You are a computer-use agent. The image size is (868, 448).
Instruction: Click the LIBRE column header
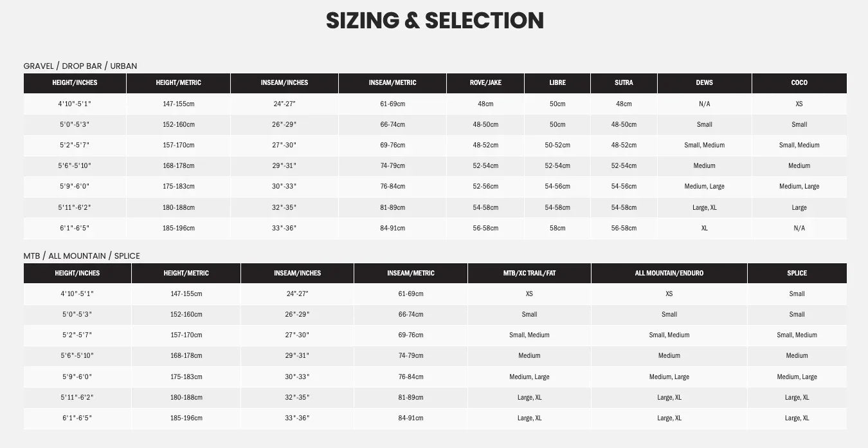click(x=557, y=82)
